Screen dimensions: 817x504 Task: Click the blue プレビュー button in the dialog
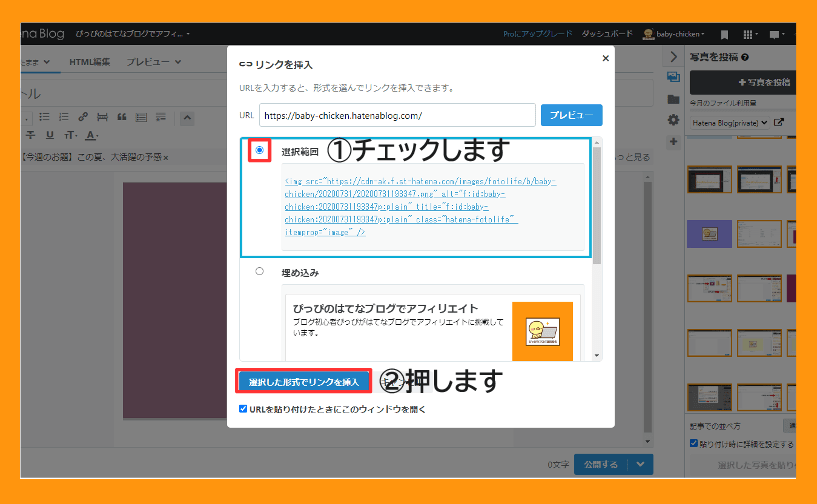(572, 115)
